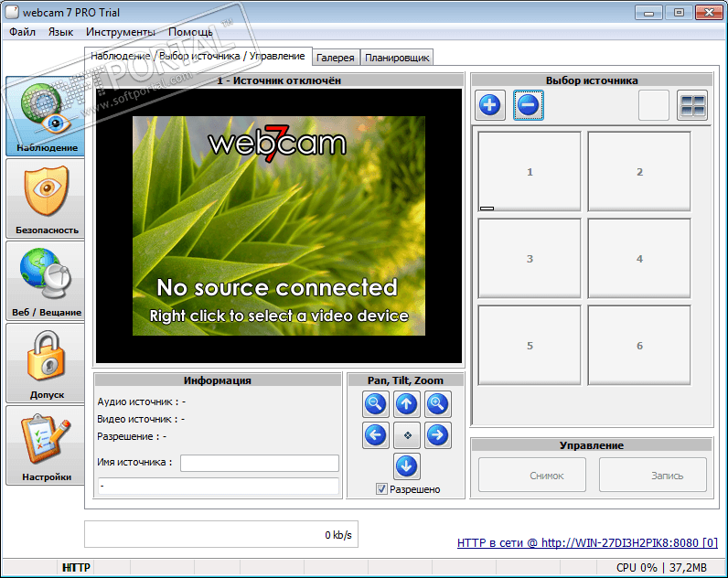
Task: Open the Инструменты menu
Action: coord(120,32)
